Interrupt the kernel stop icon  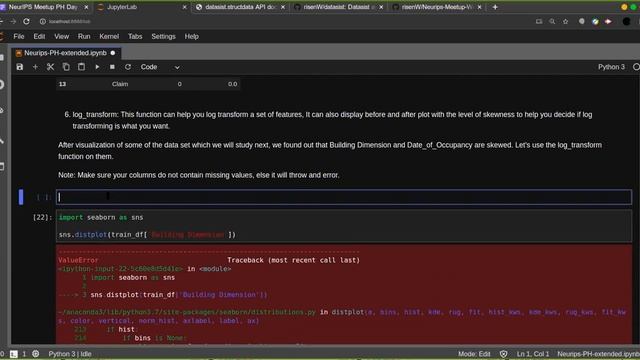click(112, 67)
